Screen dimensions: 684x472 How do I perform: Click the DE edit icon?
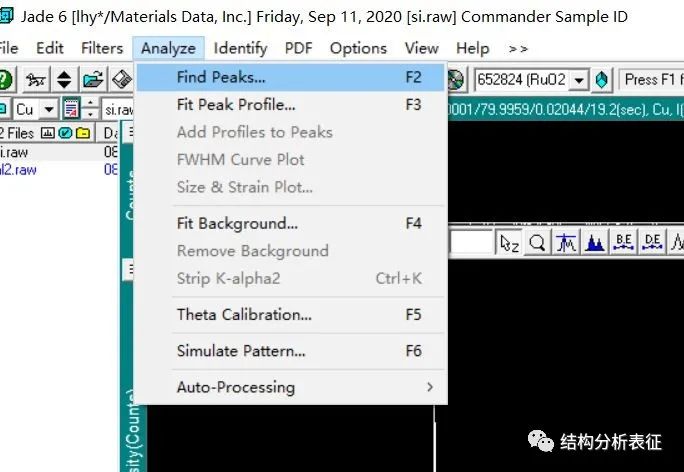pyautogui.click(x=652, y=243)
